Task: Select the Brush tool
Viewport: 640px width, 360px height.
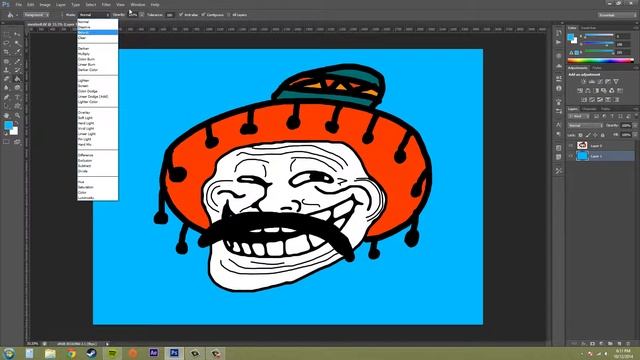Action: coord(18,61)
